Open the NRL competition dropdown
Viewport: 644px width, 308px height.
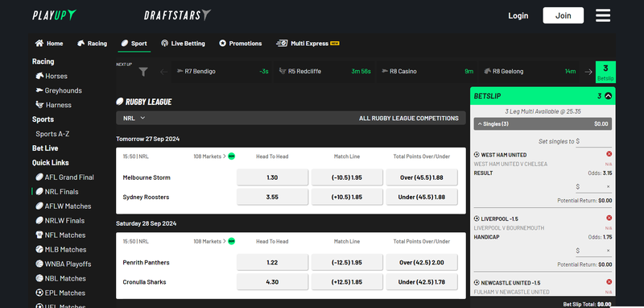pos(134,118)
